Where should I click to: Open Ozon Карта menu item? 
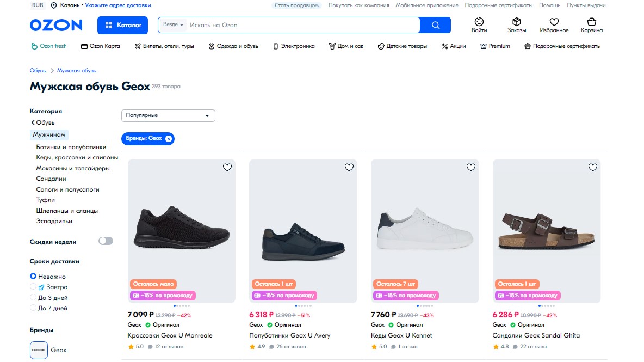pos(100,46)
